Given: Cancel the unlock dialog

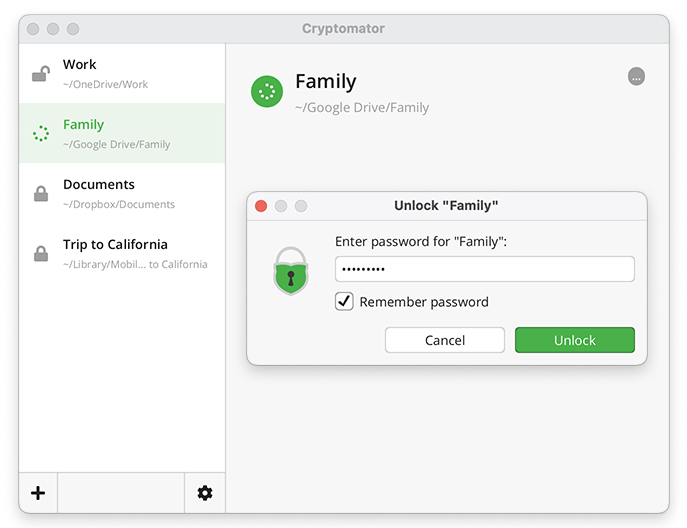Looking at the screenshot, I should (445, 340).
